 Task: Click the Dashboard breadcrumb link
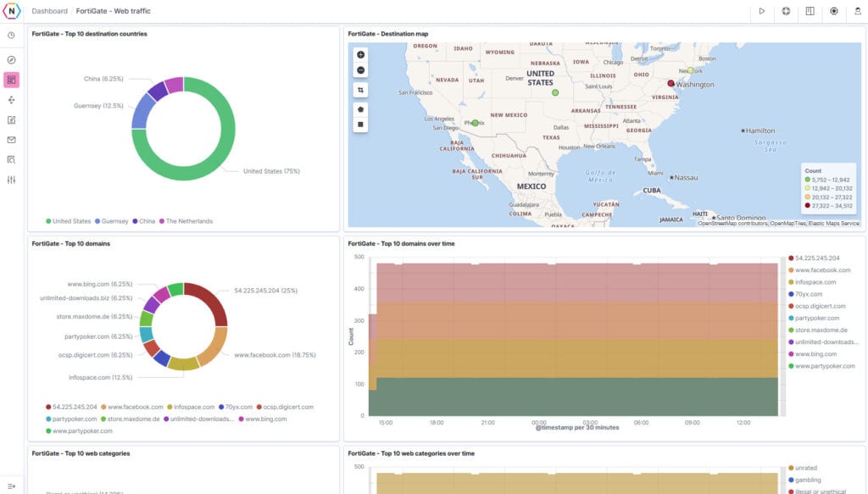49,11
